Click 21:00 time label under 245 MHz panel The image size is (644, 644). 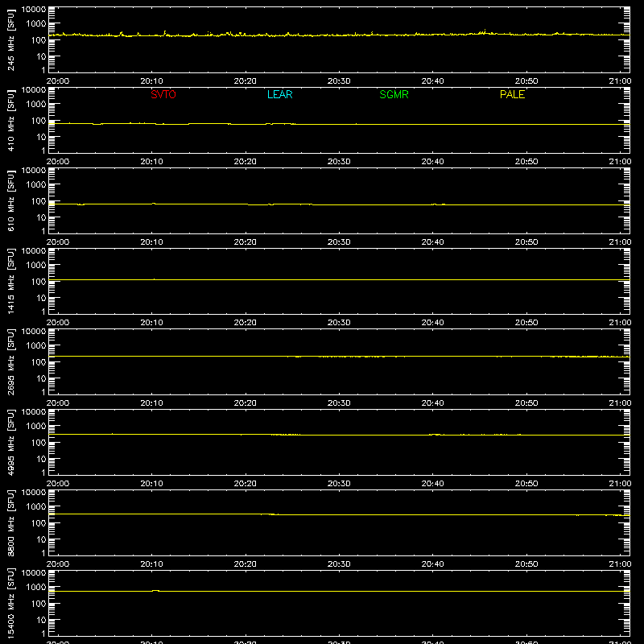point(620,81)
